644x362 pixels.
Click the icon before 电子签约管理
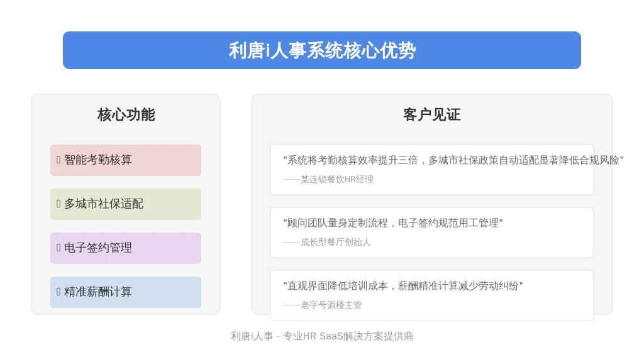[x=58, y=248]
